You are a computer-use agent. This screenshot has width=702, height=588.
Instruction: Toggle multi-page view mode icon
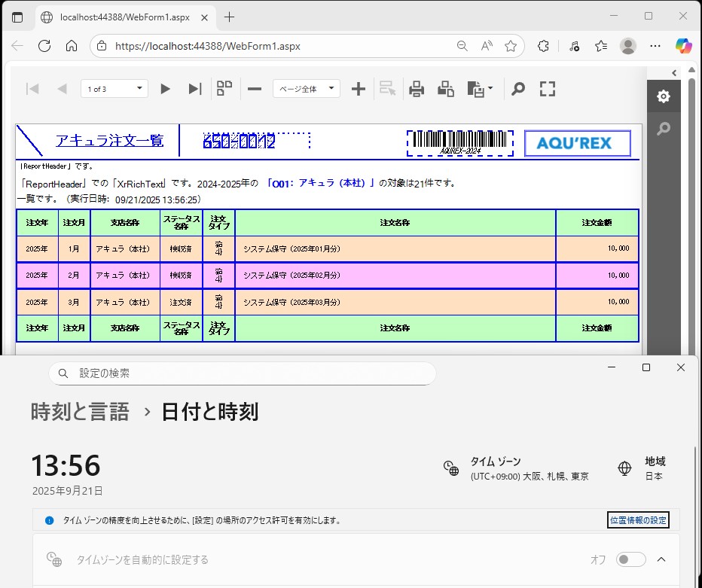[x=224, y=89]
